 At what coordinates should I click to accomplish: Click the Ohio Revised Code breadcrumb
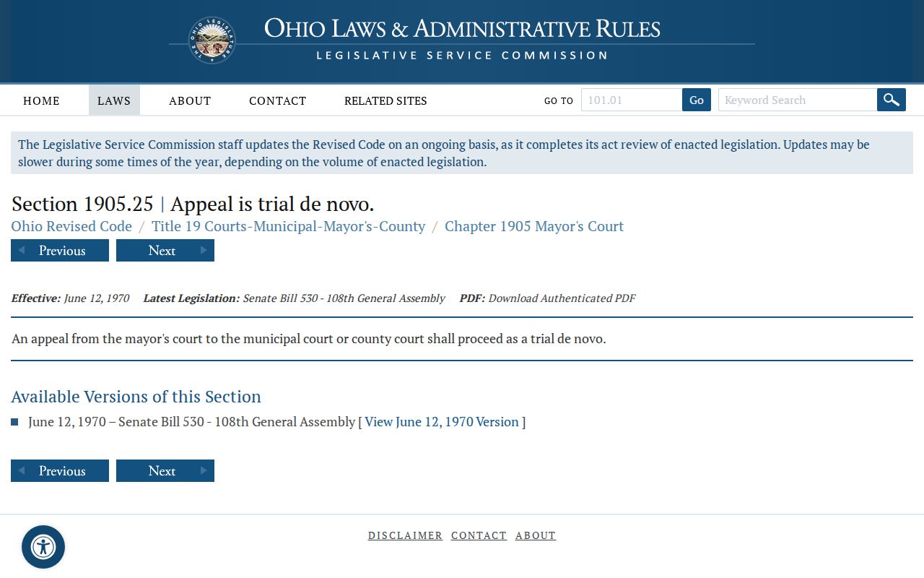coord(71,226)
